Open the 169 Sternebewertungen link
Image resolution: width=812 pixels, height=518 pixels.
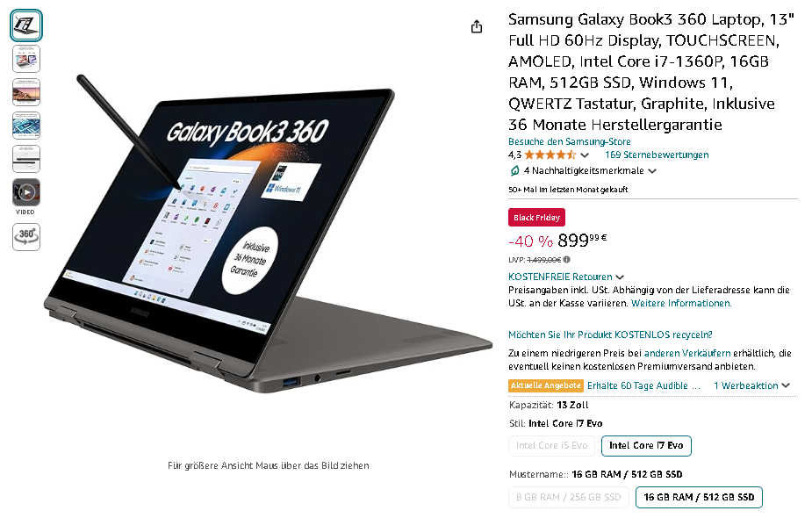[657, 155]
